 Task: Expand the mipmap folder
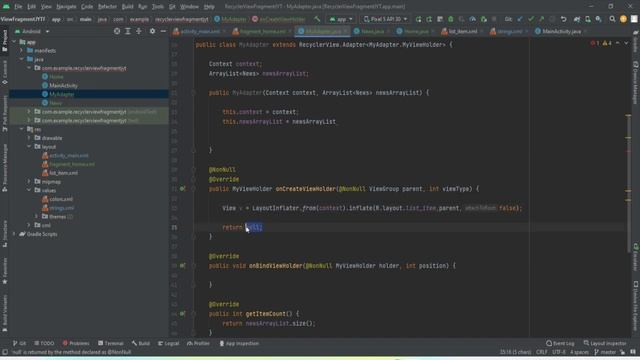coord(29,182)
